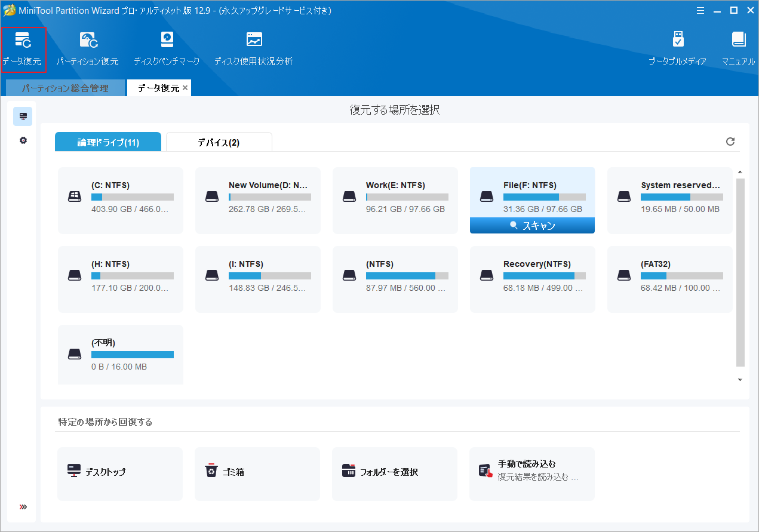
Task: Click the Recovery(NTFS) drive name
Action: tap(537, 264)
